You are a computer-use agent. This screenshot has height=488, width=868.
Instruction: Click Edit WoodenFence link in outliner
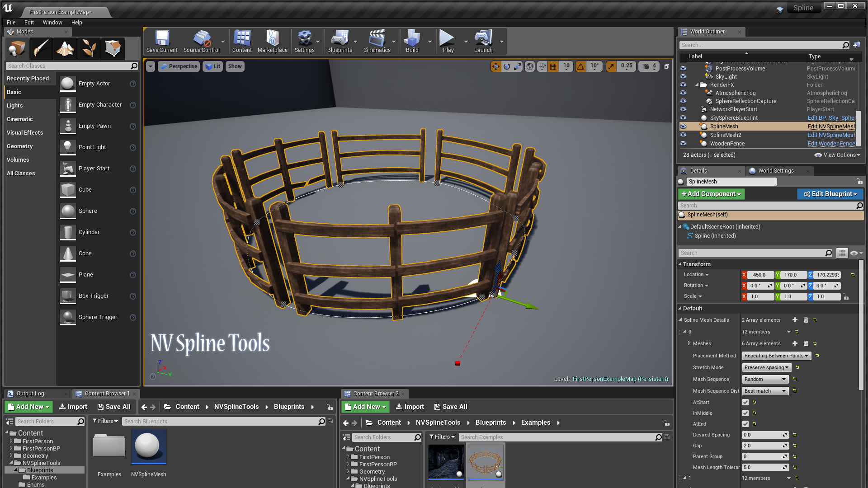831,144
